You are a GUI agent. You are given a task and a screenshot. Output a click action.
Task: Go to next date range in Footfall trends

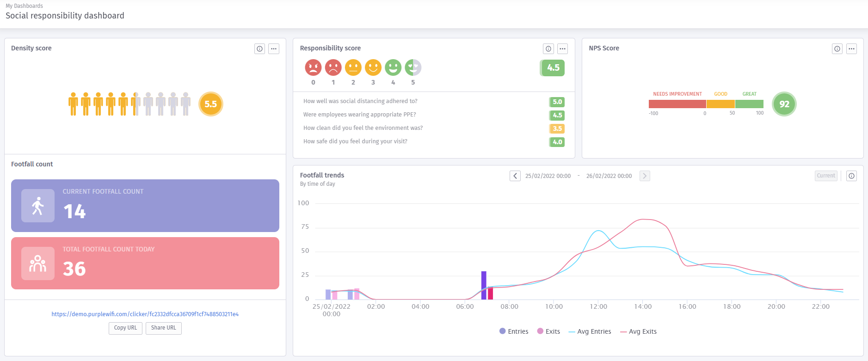(645, 176)
